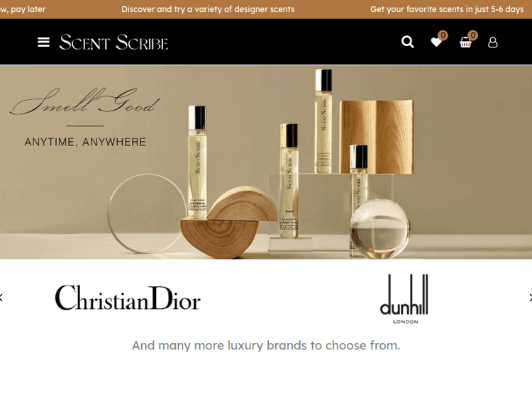The height and width of the screenshot is (399, 532).
Task: Click the wishlist item count badge
Action: click(443, 35)
